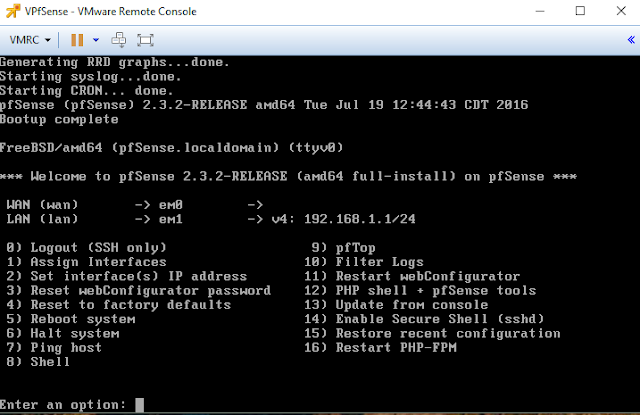Collapse the toolbar with double chevron
The height and width of the screenshot is (415, 640).
coord(631,40)
